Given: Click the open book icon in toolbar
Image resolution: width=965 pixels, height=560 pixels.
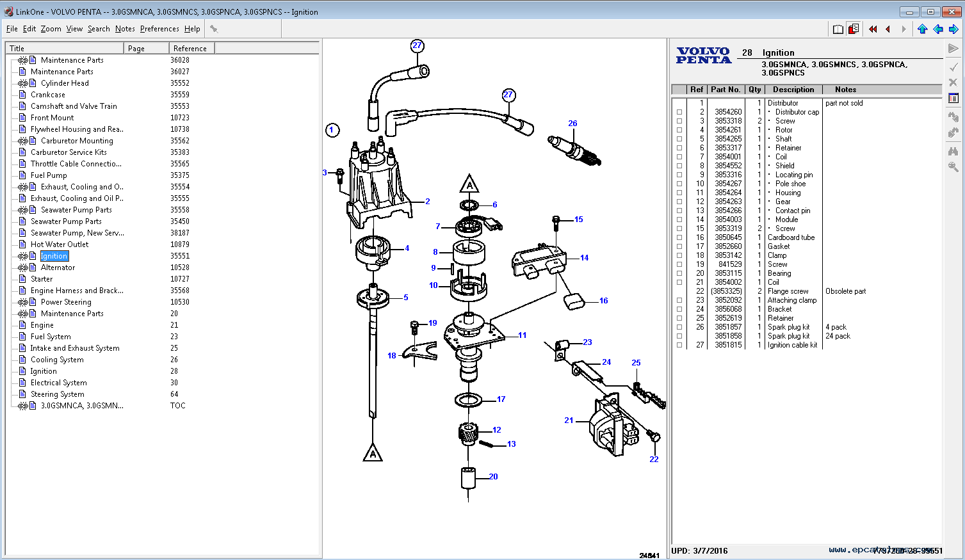Looking at the screenshot, I should coord(838,29).
